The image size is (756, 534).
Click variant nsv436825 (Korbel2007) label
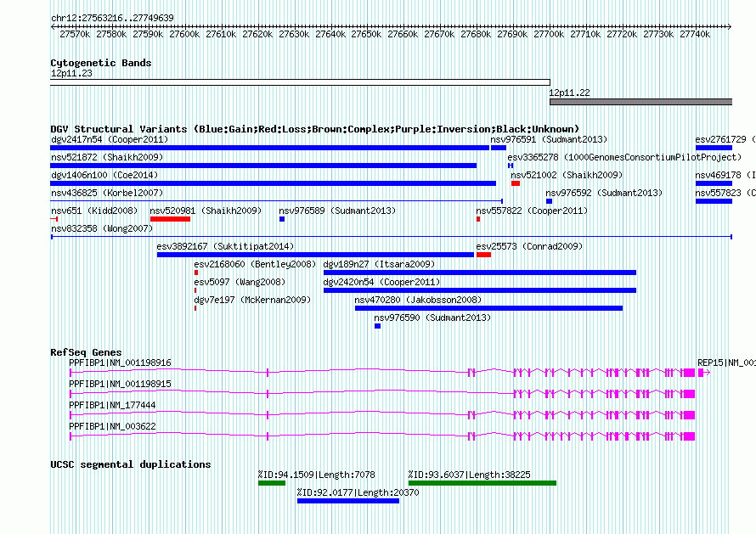[107, 193]
